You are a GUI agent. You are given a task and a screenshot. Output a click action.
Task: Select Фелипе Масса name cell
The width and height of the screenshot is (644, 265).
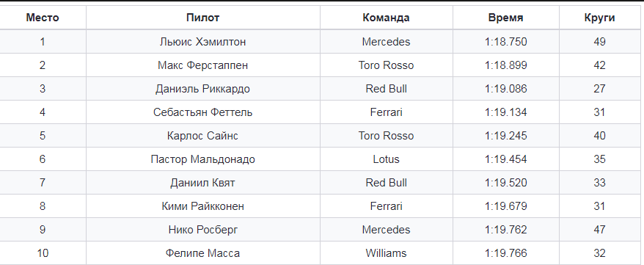click(203, 253)
